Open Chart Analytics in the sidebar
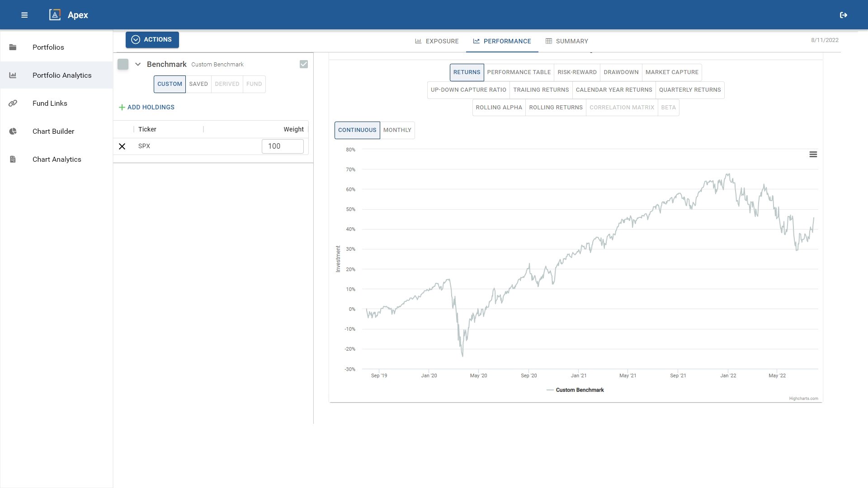The image size is (868, 488). pyautogui.click(x=57, y=159)
